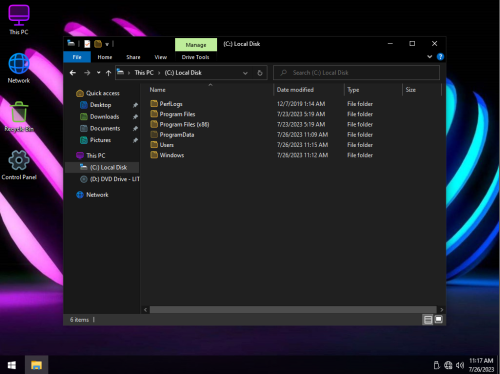Open the File menu
Viewport: 500px width, 374px height.
[x=77, y=57]
